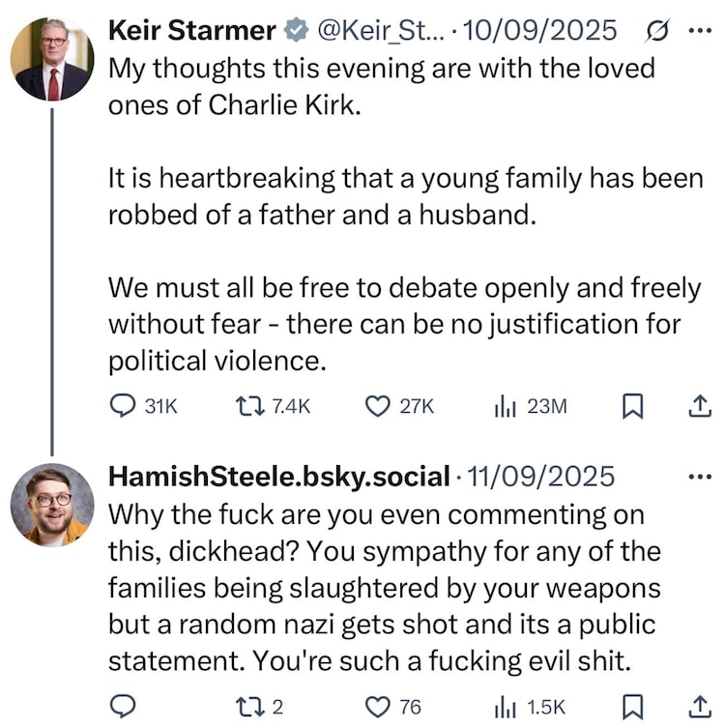
Task: Open more options on HamishSteele's reply
Action: coord(698,477)
